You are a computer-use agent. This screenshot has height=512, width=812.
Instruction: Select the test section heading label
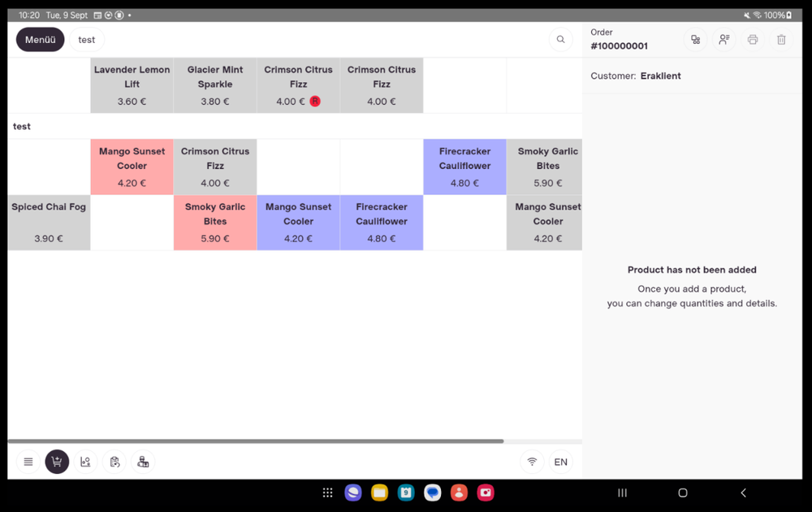click(22, 127)
